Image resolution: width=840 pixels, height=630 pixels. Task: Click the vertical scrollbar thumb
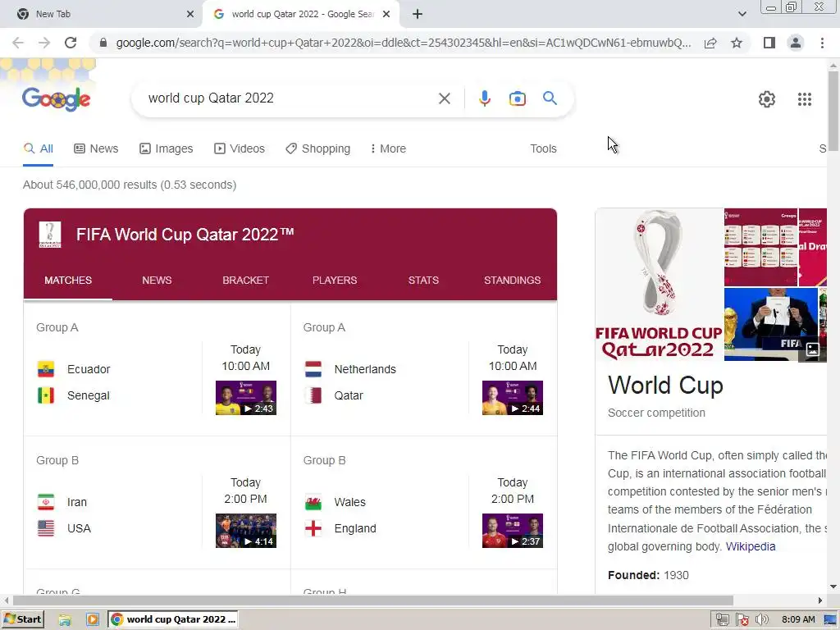(833, 110)
